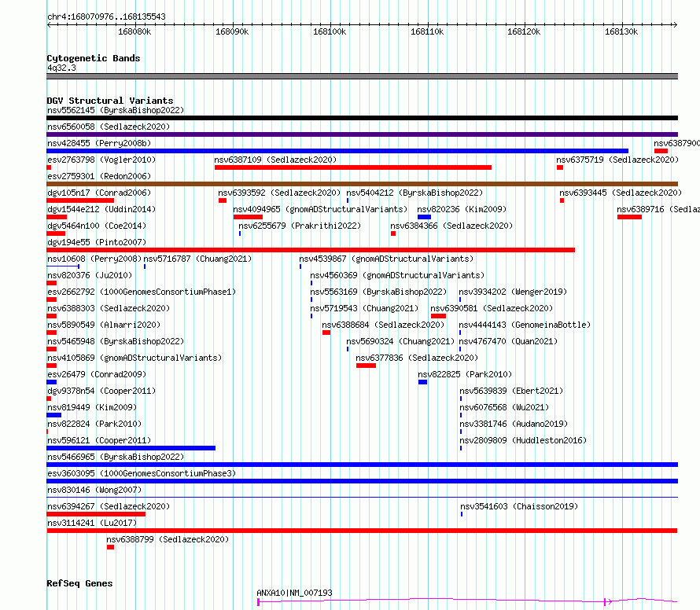Select nsv5404212 (ByrskaBishop2022) label
The image size is (700, 610).
(x=414, y=193)
